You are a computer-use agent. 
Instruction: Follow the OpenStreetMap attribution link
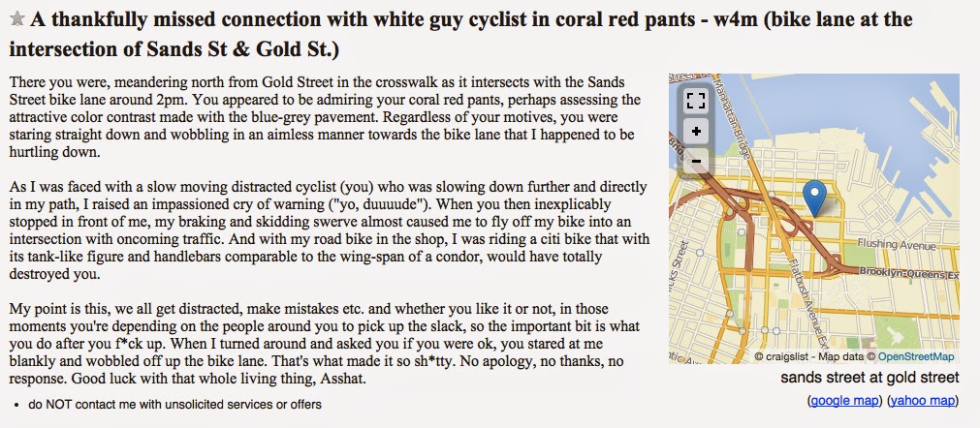[916, 357]
